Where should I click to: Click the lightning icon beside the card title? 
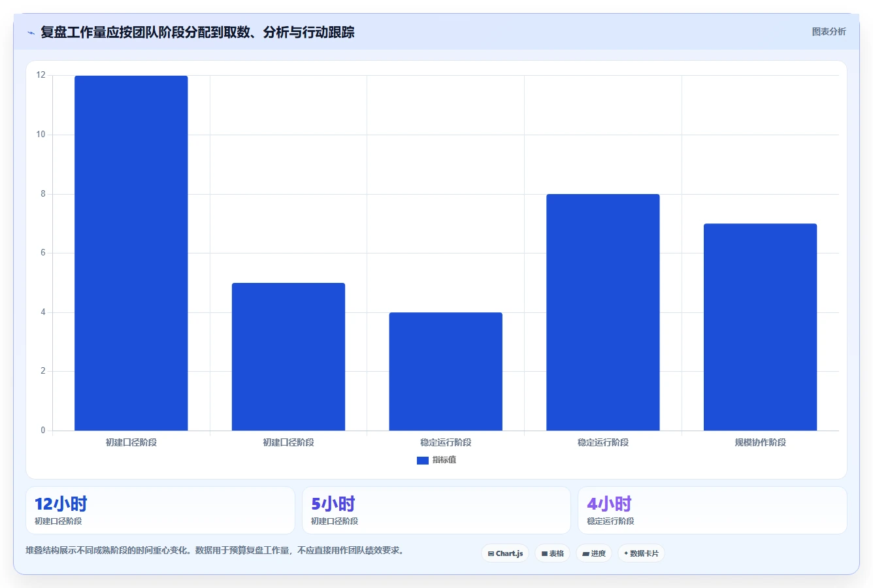click(x=31, y=33)
